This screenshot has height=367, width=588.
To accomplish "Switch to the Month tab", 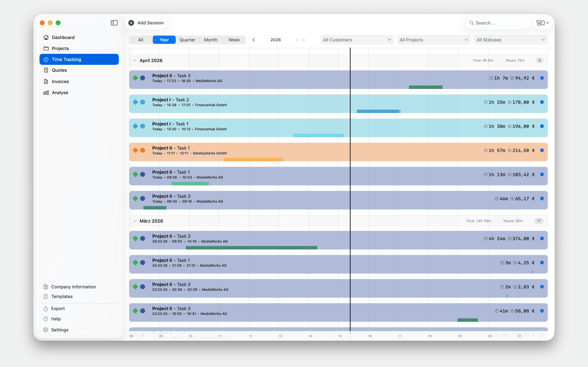I will [x=210, y=40].
